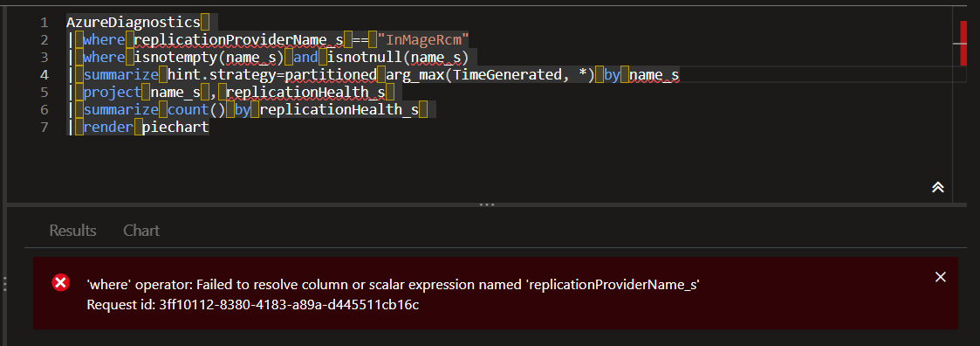This screenshot has height=346, width=980.
Task: Click the Request id text in error
Action: (252, 305)
